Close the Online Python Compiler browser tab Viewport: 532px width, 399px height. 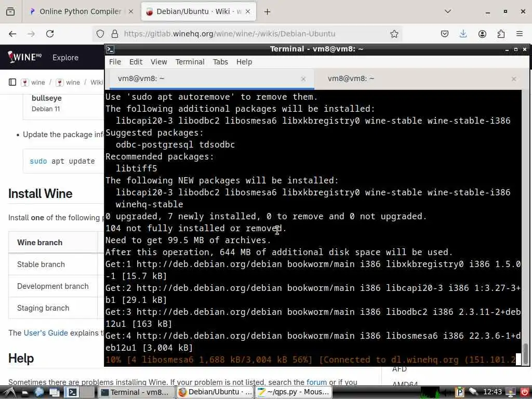(131, 11)
